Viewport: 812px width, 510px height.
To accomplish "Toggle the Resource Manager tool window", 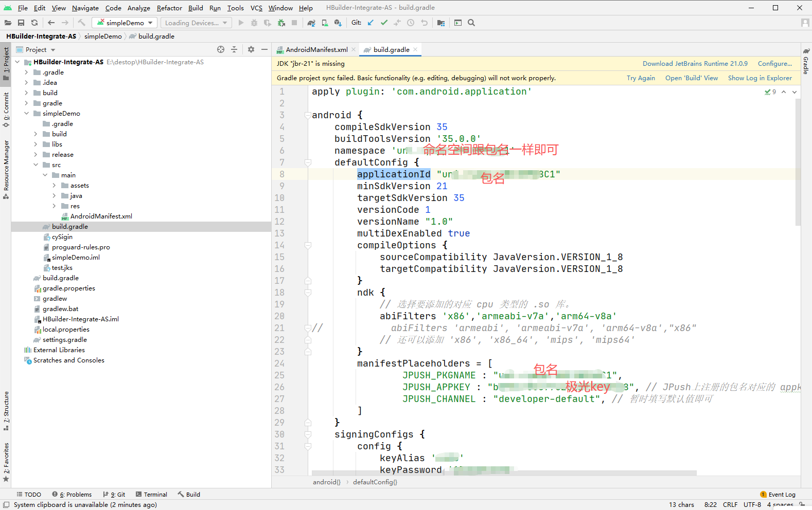I will point(6,169).
